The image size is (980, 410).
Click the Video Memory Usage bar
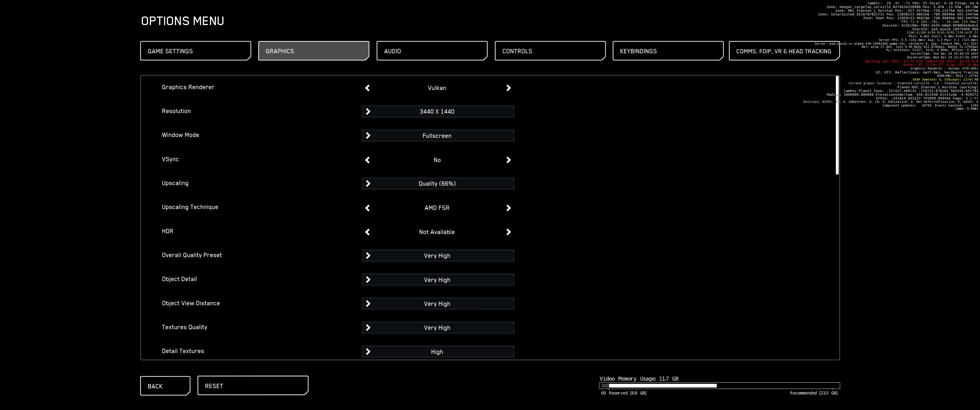pyautogui.click(x=719, y=386)
